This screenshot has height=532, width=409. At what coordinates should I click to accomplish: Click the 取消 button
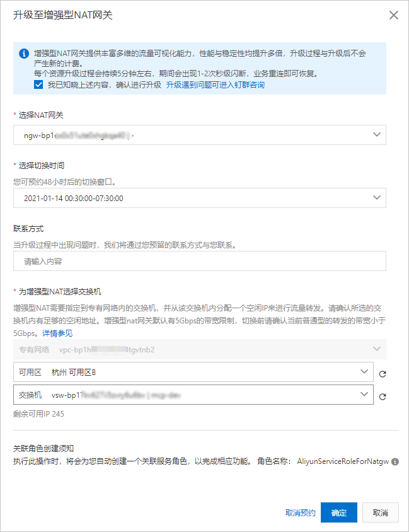tap(381, 512)
